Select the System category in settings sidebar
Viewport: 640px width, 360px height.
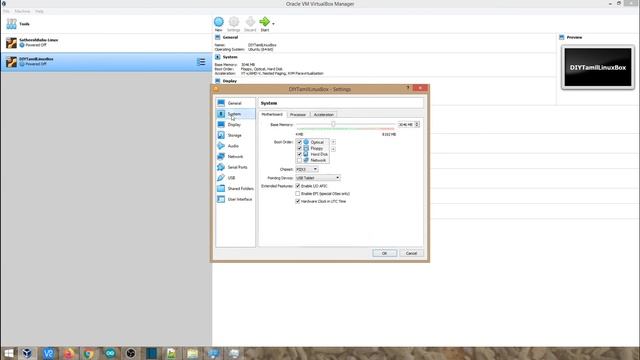point(236,114)
